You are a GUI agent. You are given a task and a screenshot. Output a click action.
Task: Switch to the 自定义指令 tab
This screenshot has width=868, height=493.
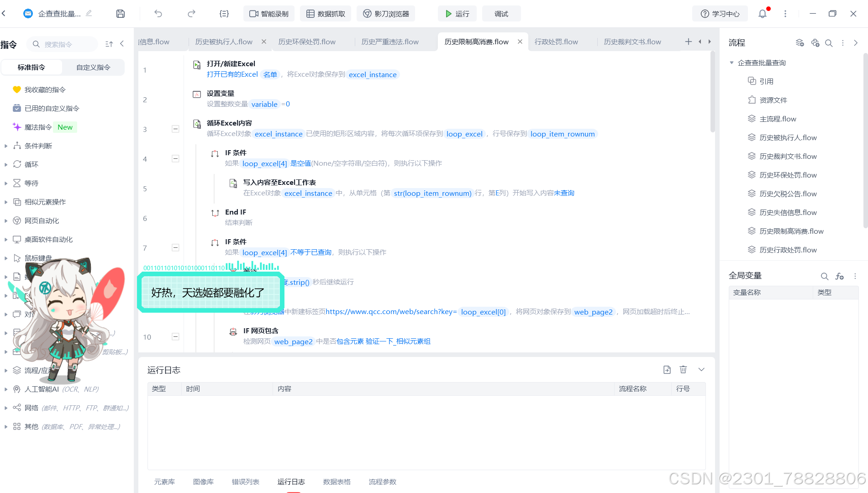pyautogui.click(x=93, y=67)
